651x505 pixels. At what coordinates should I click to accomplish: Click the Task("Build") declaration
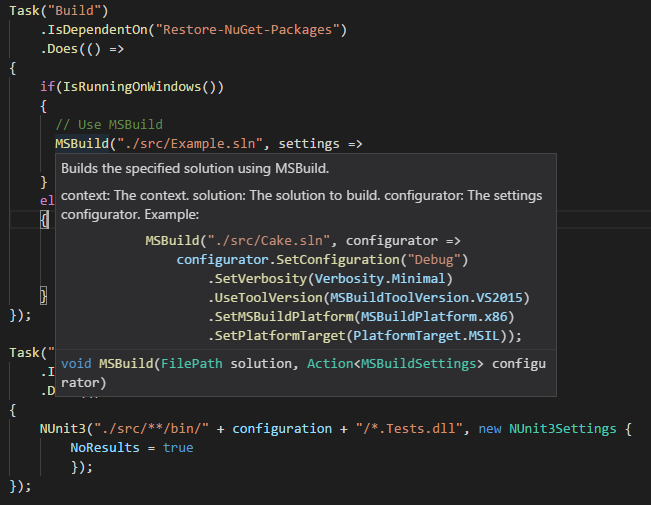pos(59,11)
